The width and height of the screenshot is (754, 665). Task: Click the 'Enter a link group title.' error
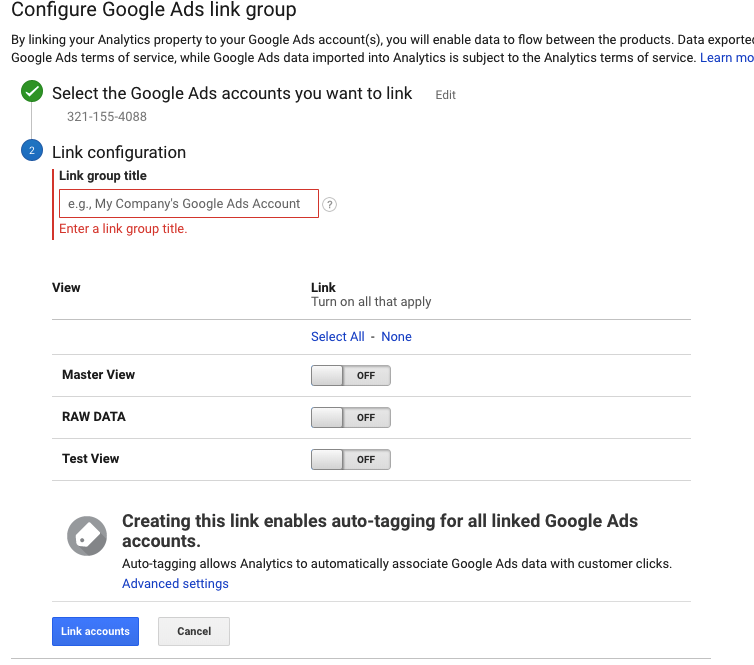pyautogui.click(x=123, y=228)
